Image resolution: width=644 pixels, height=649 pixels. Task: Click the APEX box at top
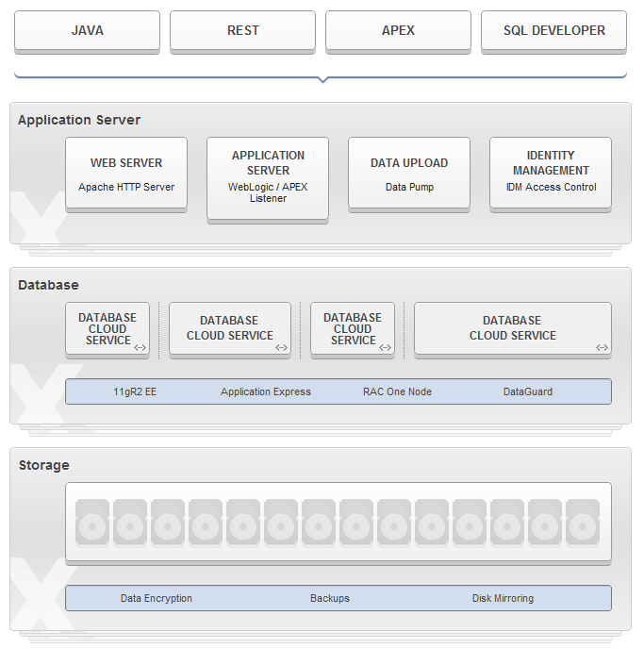398,31
